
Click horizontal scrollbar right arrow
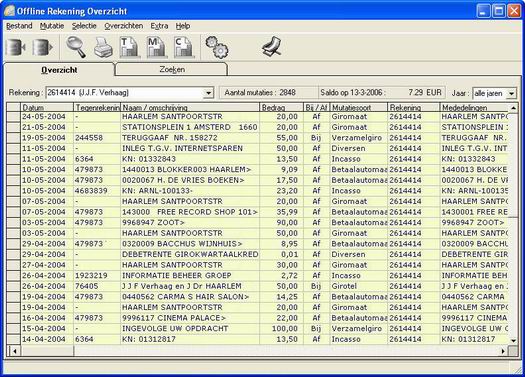point(503,351)
